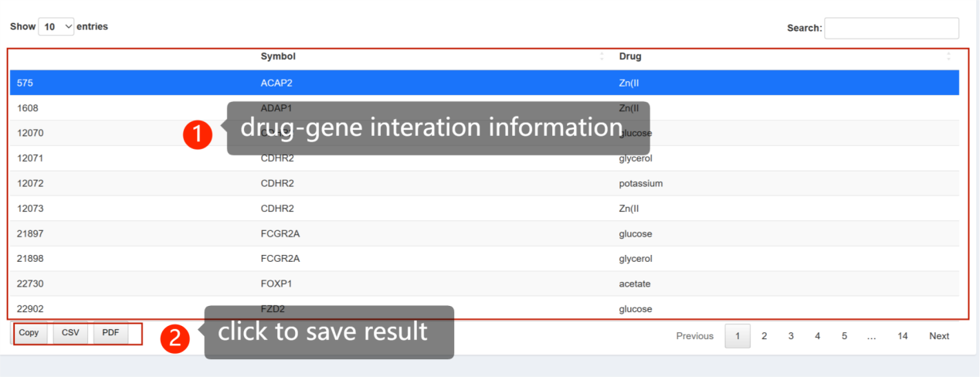Sort table by Symbol column arrows
The height and width of the screenshot is (377, 980).
point(602,56)
